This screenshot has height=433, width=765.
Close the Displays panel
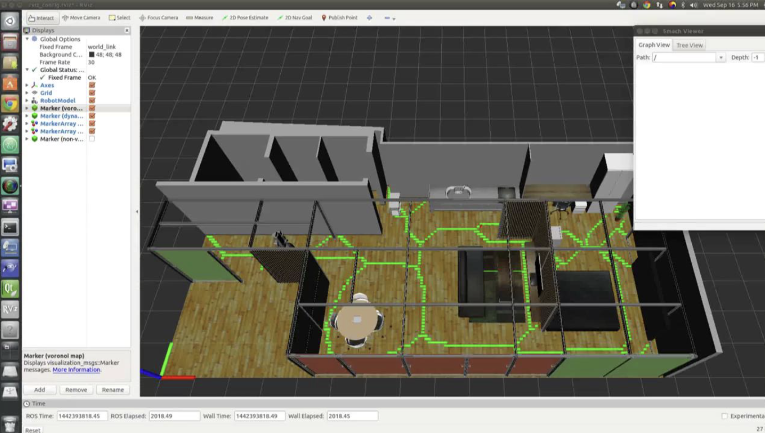pyautogui.click(x=127, y=30)
